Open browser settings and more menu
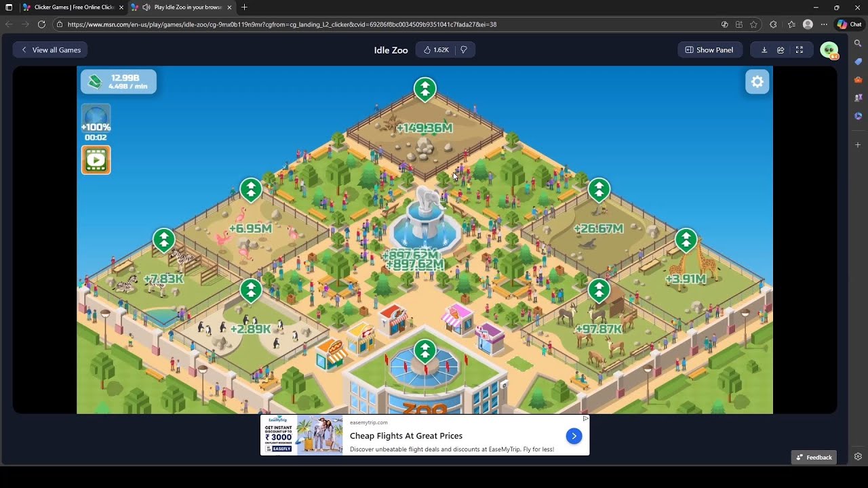This screenshot has height=488, width=868. 824,24
